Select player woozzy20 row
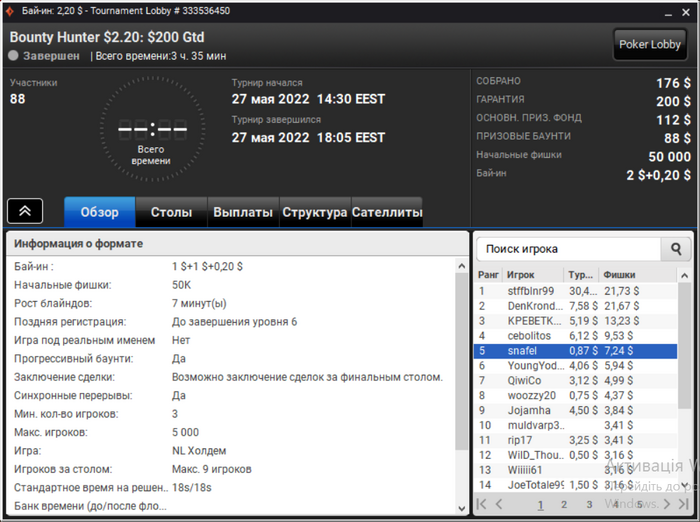The width and height of the screenshot is (700, 522). (575, 396)
